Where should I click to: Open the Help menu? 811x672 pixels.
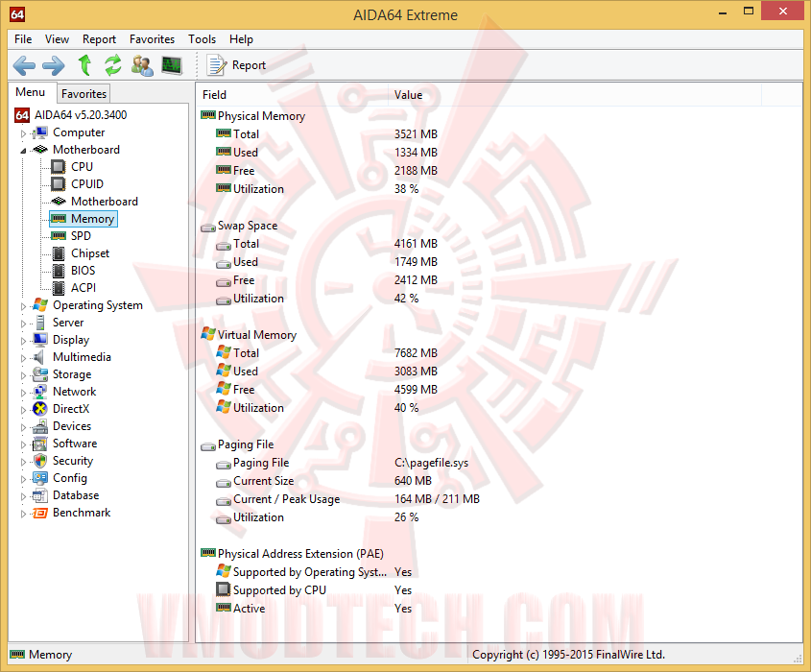[242, 39]
